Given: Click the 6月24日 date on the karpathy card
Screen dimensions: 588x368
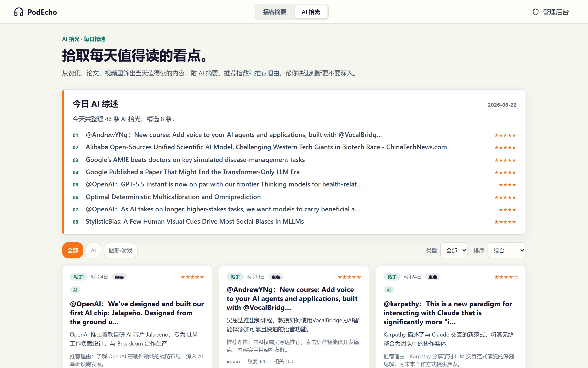Looking at the screenshot, I should 413,277.
